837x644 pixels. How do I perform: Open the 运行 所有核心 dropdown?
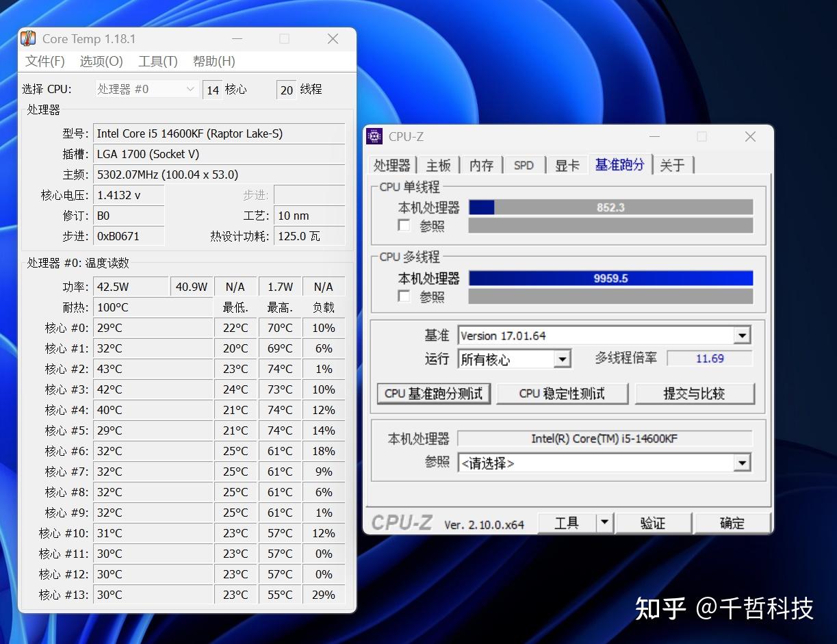[514, 359]
